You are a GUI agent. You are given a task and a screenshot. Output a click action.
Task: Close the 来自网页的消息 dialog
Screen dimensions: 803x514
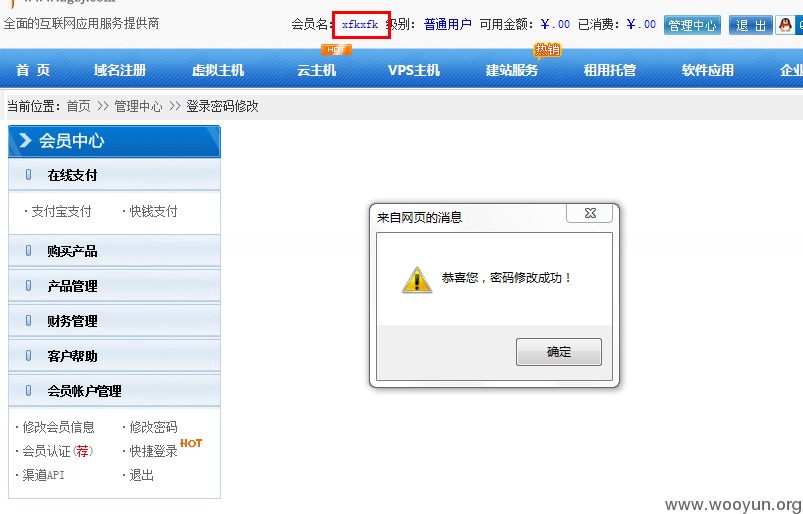tap(589, 213)
